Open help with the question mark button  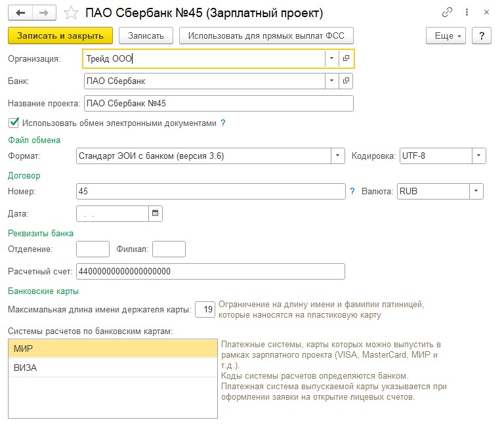click(x=482, y=35)
